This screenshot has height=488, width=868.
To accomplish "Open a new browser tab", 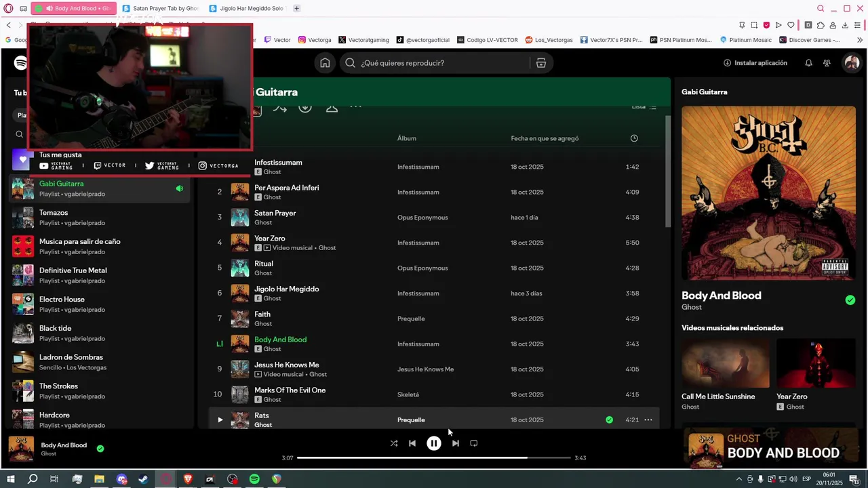I will [x=296, y=8].
